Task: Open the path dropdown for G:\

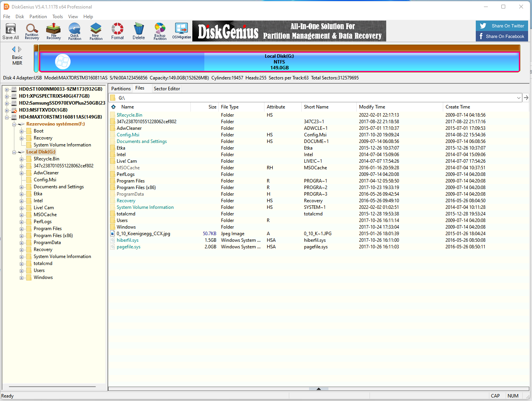Action: pyautogui.click(x=518, y=98)
